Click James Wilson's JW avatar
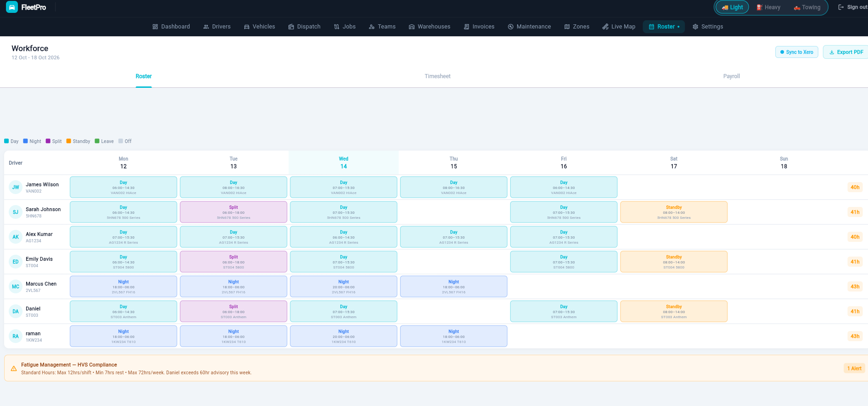This screenshot has height=406, width=868. pos(16,187)
